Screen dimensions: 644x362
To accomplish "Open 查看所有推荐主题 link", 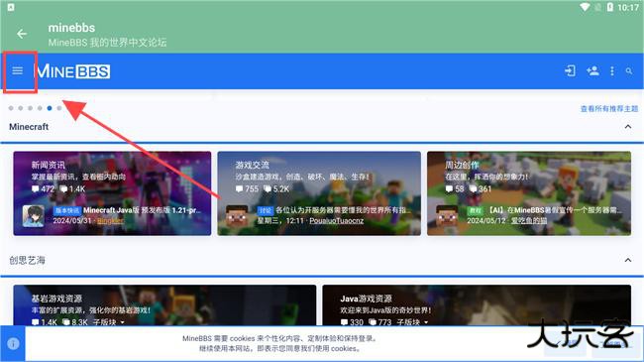I will (x=609, y=109).
